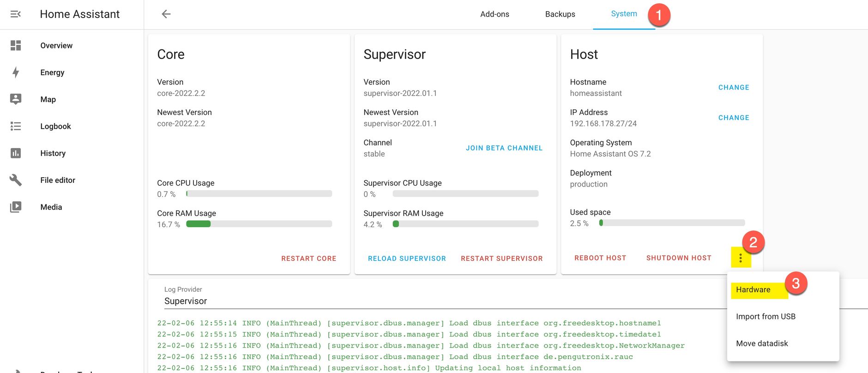Click the Map person icon
The width and height of the screenshot is (868, 373).
point(16,99)
